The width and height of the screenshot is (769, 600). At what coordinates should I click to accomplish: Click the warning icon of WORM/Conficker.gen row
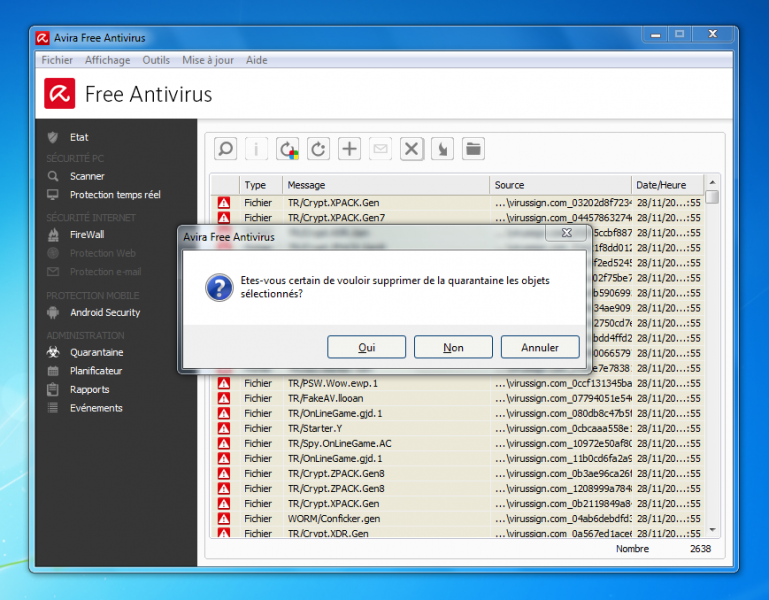(224, 519)
